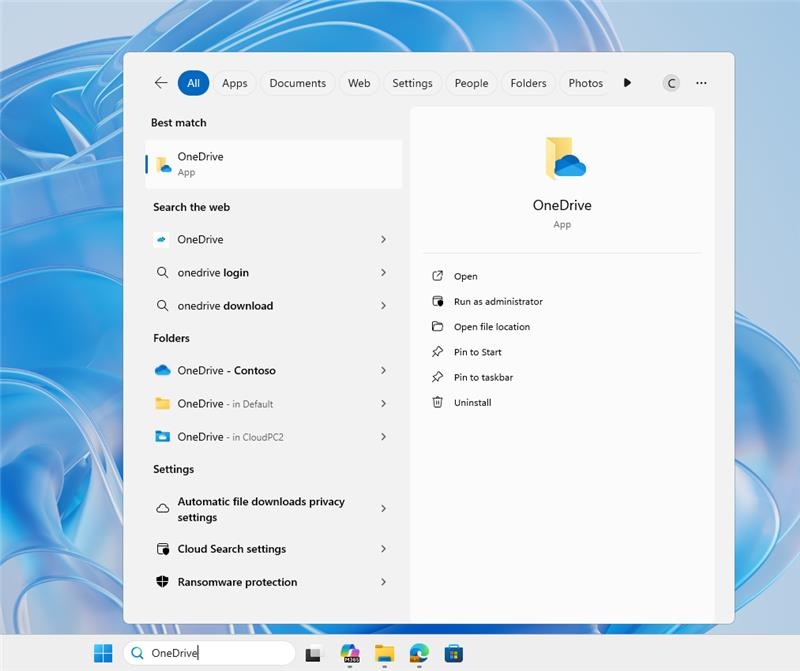
Task: Choose Uninstall for OneDrive
Action: tap(472, 403)
